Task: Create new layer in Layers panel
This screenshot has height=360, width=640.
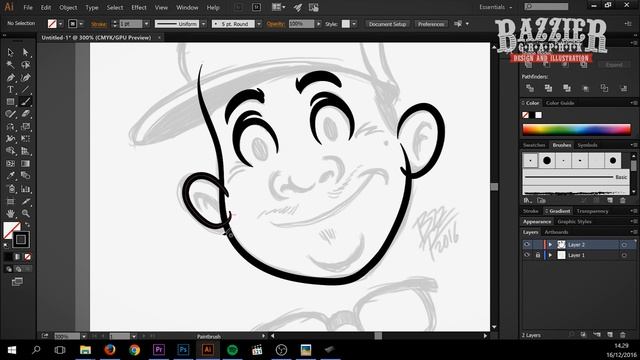Action: pos(610,335)
